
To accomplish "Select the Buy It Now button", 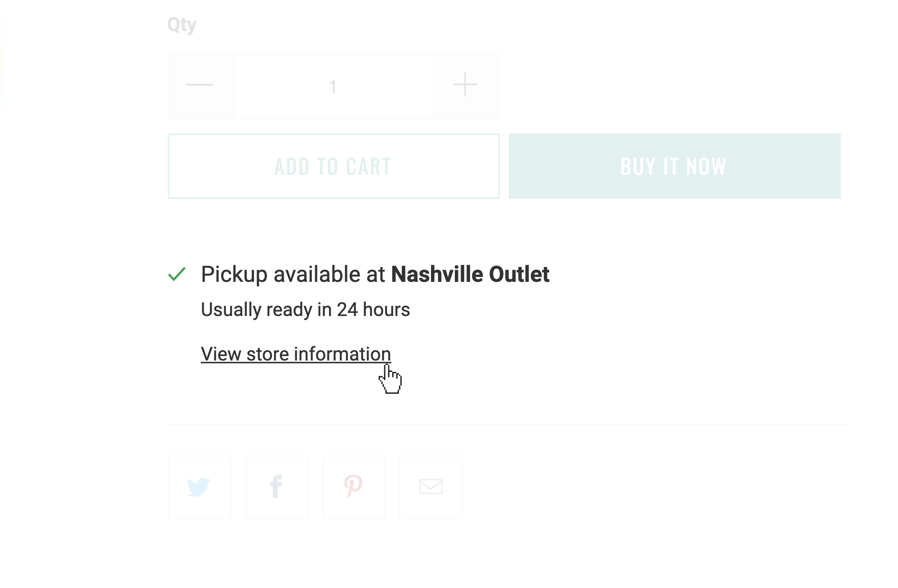I will (673, 166).
